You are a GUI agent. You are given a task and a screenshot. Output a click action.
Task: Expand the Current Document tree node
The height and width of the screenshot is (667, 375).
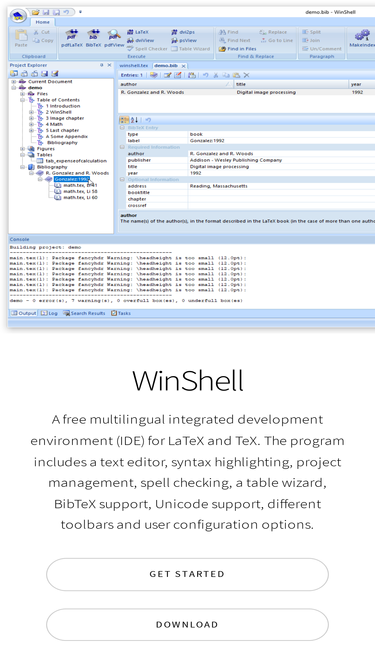[14, 82]
